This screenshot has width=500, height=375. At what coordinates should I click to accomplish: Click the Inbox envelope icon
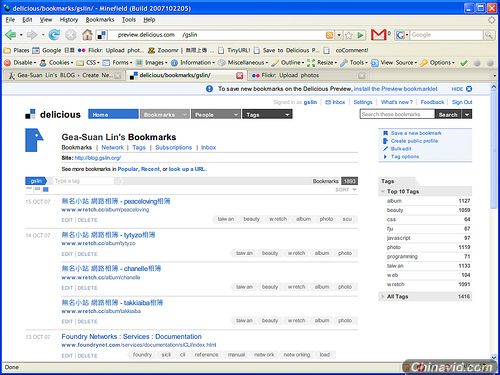328,102
